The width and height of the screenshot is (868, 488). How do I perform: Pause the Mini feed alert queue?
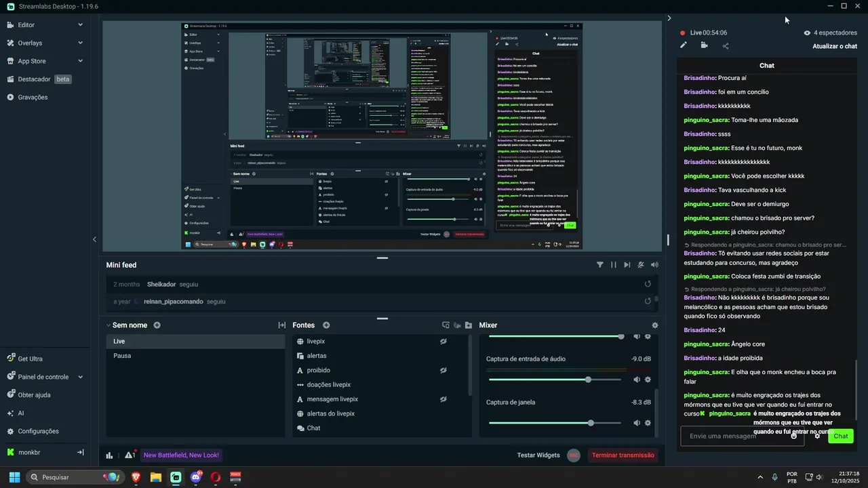[614, 265]
